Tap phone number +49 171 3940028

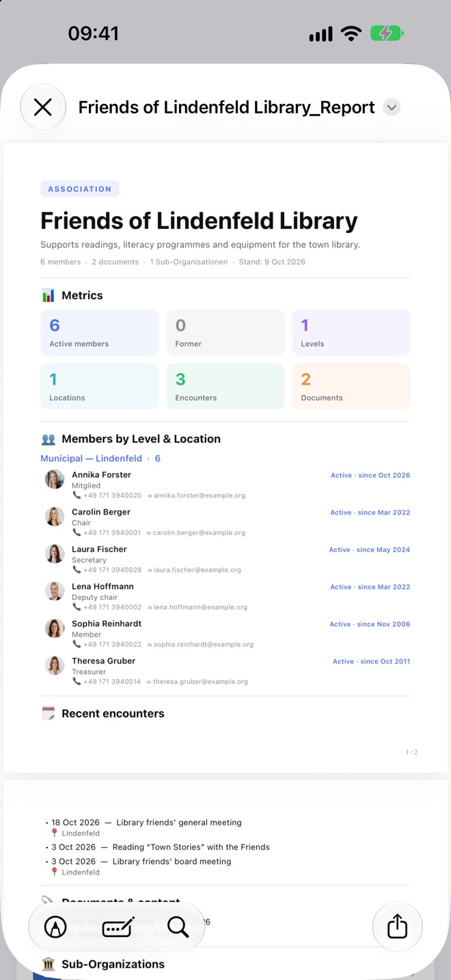[112, 570]
